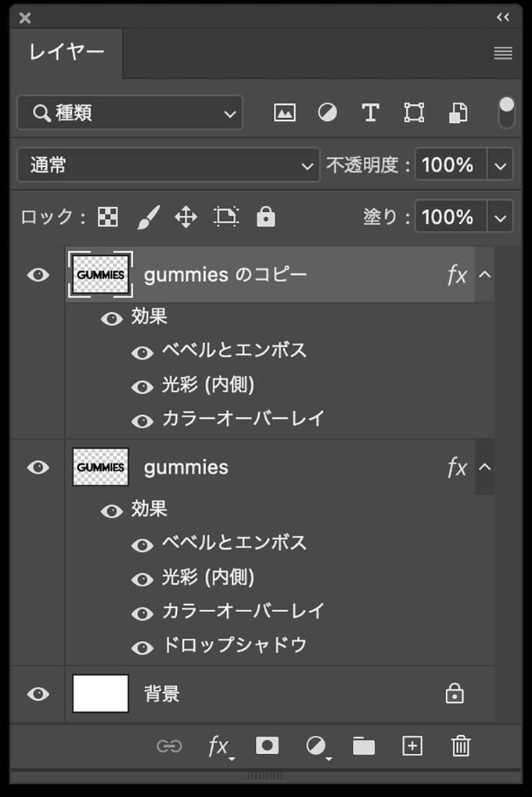Toggle ドロップシャドウ effect visibility

click(142, 647)
